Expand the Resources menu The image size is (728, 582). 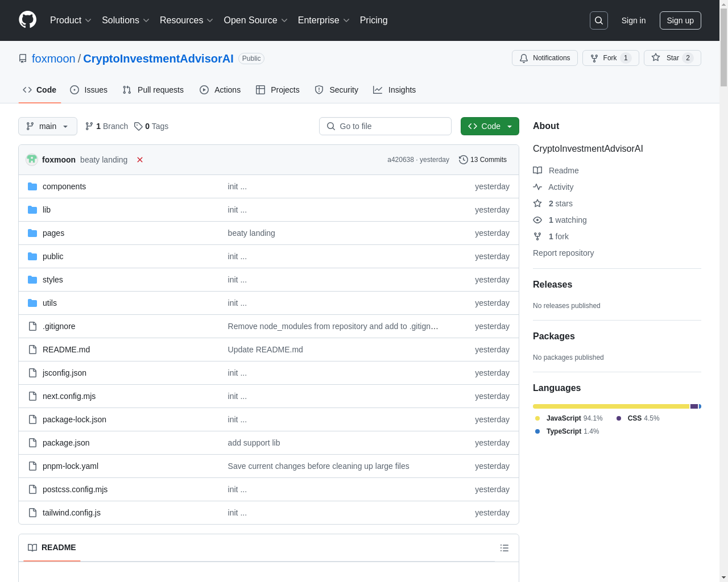click(187, 20)
